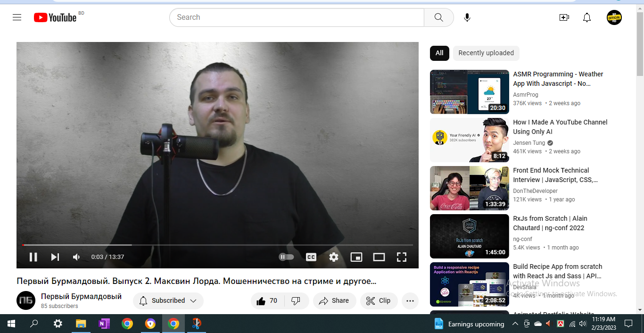Click the 85 subscribers text
644x333 pixels.
(59, 306)
